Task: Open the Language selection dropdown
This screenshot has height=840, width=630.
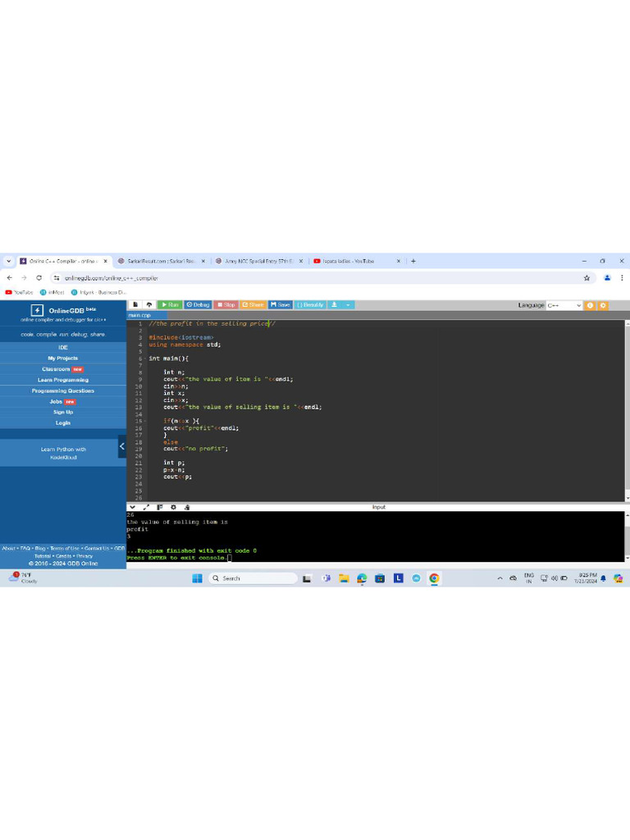Action: click(564, 305)
